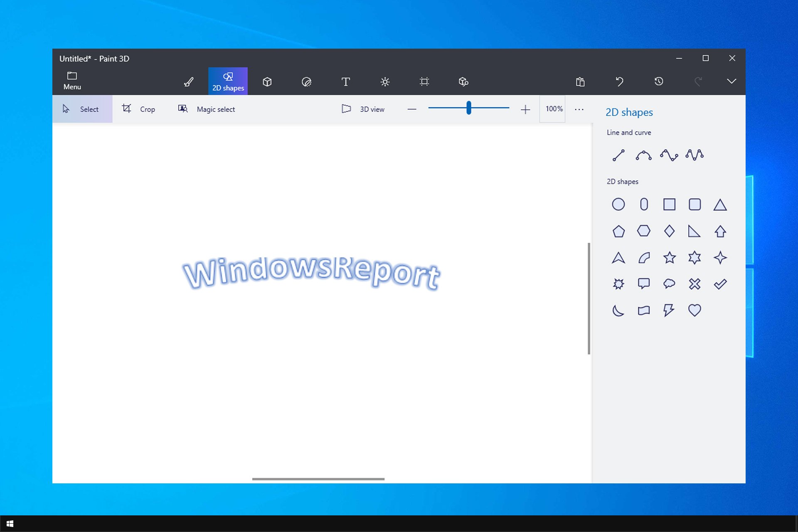Maximize the Paint 3D window
Image resolution: width=798 pixels, height=532 pixels.
pyautogui.click(x=705, y=58)
